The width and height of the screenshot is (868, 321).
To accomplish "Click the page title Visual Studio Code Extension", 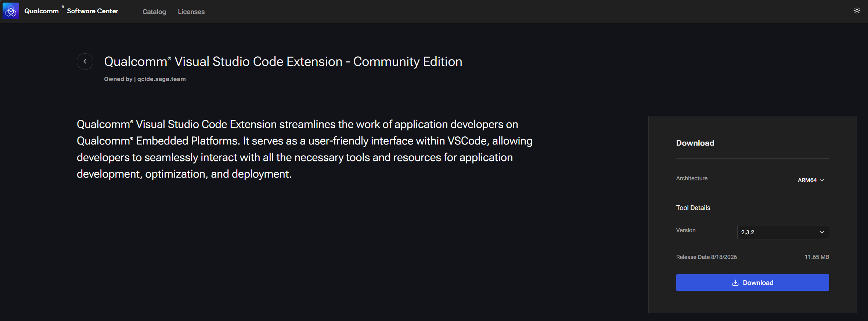I will (283, 61).
